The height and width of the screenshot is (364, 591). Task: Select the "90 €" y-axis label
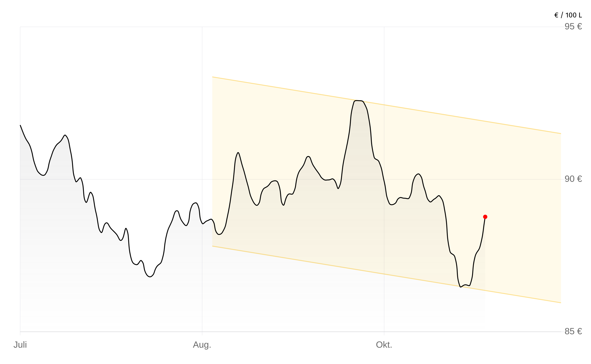[573, 179]
